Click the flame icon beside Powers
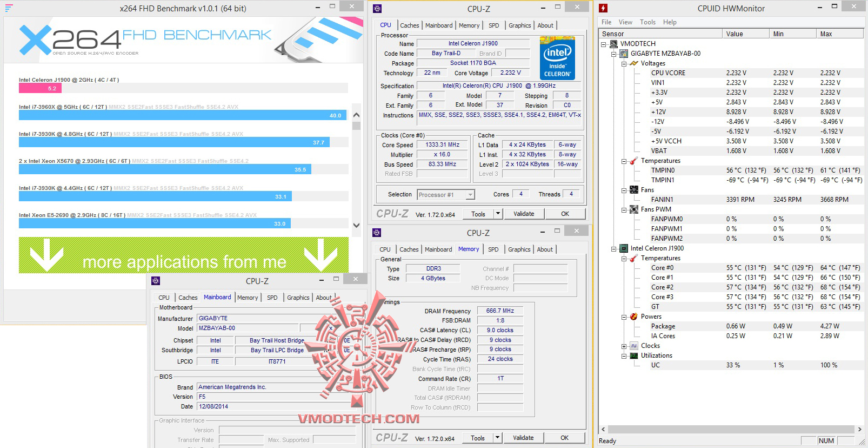The image size is (868, 448). [x=634, y=317]
